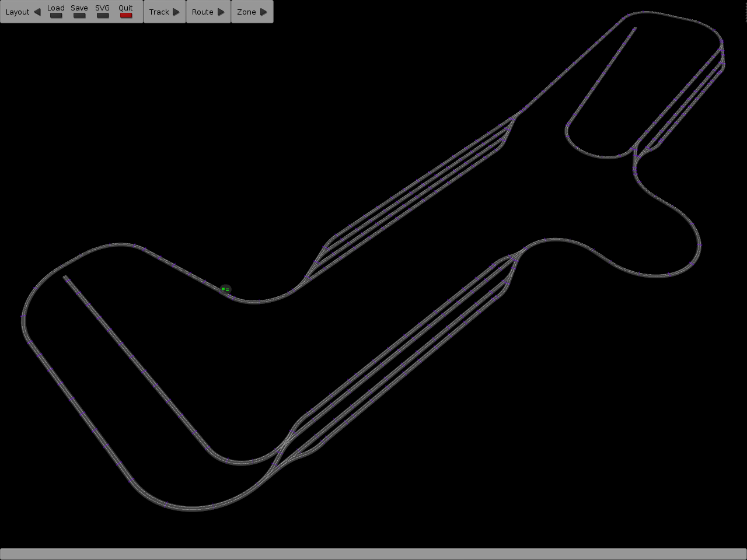This screenshot has width=747, height=560.
Task: Select dead-end of long left siding
Action: pyautogui.click(x=65, y=277)
